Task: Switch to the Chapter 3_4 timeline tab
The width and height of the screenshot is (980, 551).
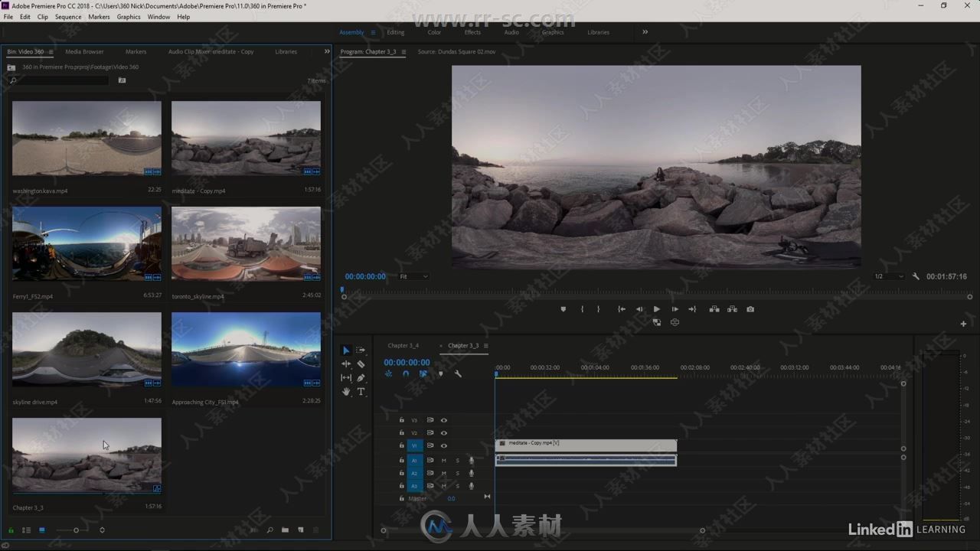Action: tap(403, 346)
